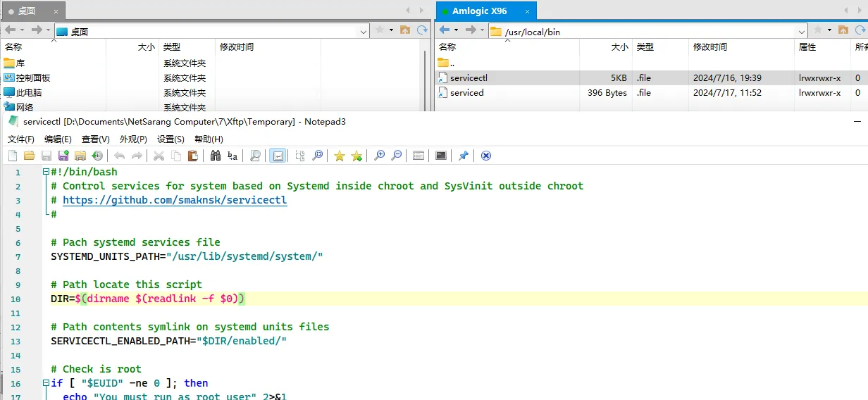Collapse the if-block fold at line 16
Screen dimensions: 868x400
pyautogui.click(x=46, y=383)
